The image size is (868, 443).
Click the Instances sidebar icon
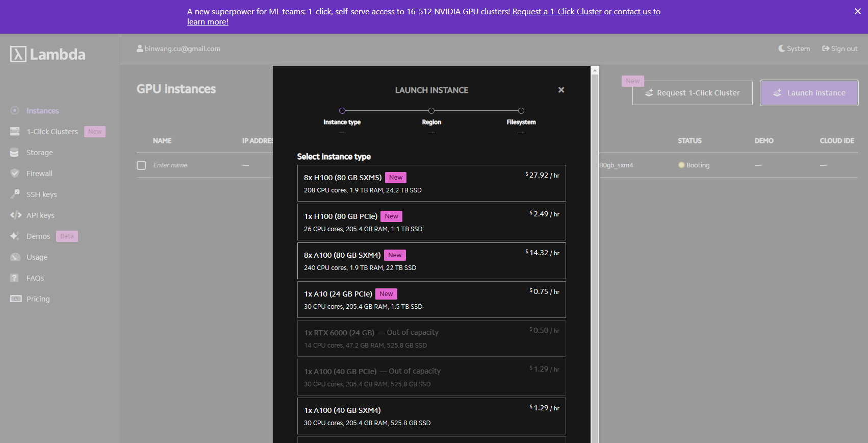15,111
